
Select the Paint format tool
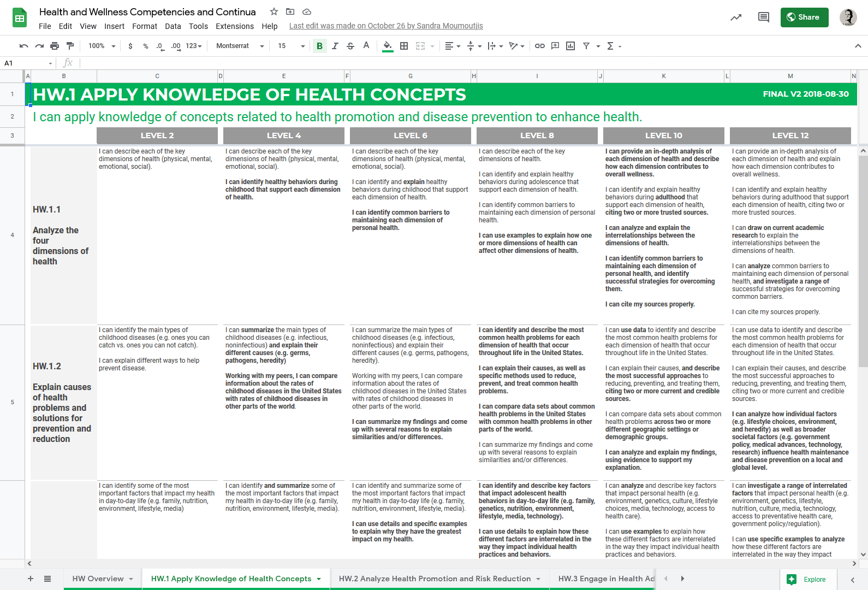(70, 46)
